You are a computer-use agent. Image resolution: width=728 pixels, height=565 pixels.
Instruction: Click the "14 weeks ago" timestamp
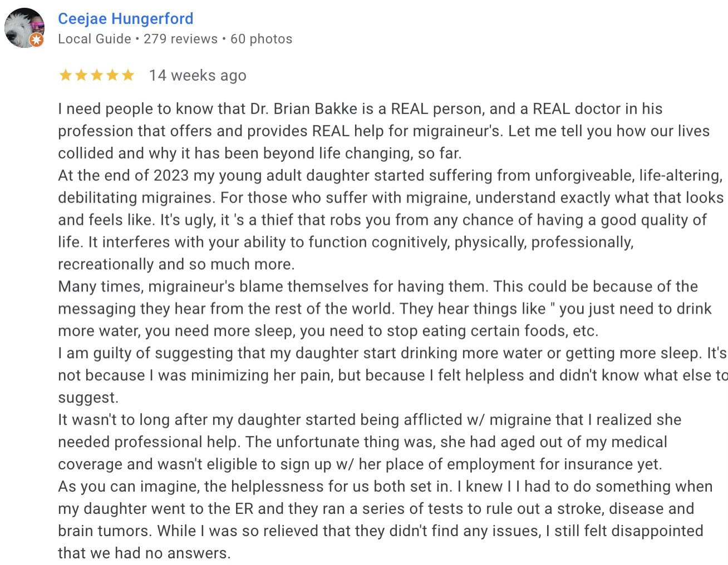(x=198, y=76)
